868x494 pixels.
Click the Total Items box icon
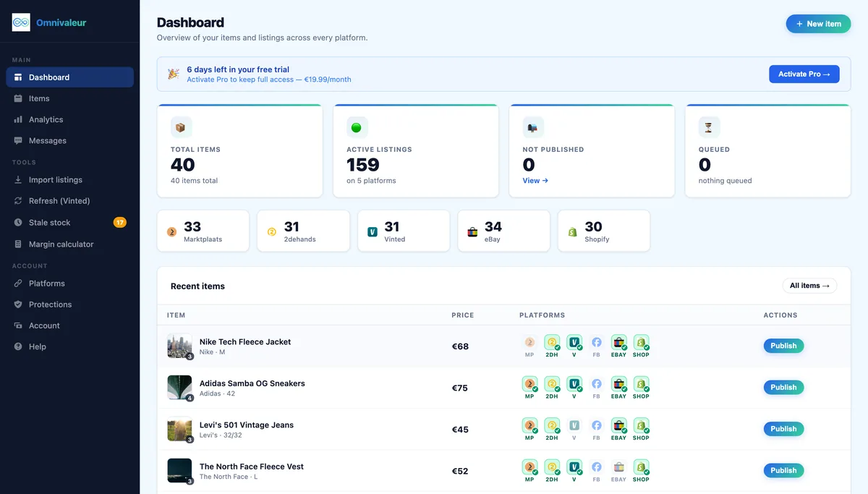[x=181, y=127]
